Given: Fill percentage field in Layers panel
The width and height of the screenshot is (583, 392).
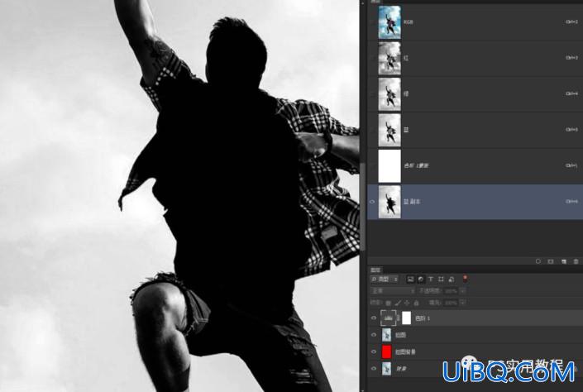Looking at the screenshot, I should pos(451,303).
